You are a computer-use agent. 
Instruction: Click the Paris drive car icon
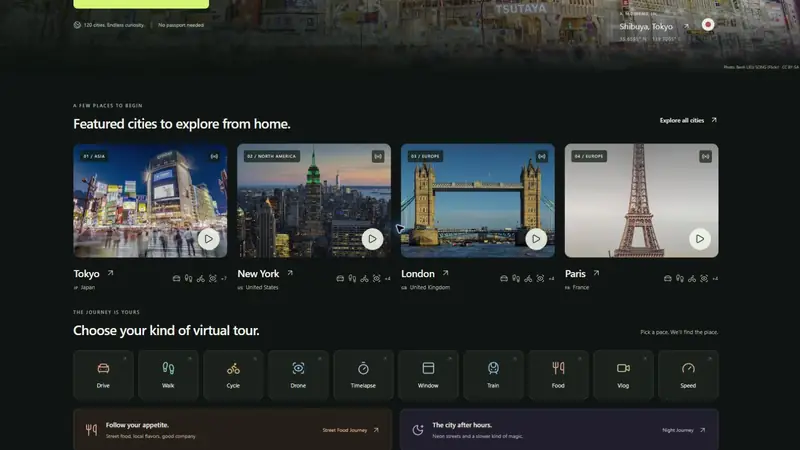668,279
